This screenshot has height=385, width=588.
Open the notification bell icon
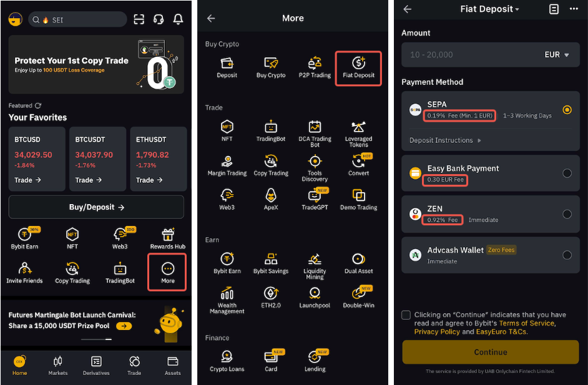178,19
